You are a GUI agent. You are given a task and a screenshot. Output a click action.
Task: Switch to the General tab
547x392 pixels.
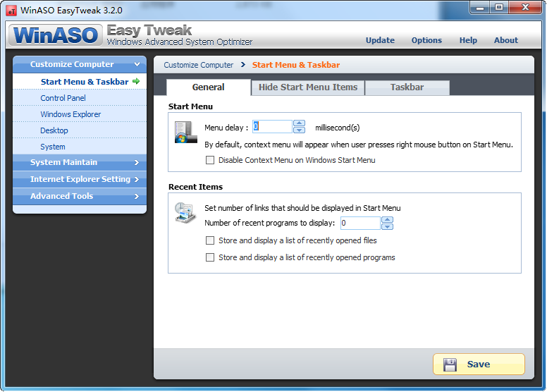(x=209, y=87)
